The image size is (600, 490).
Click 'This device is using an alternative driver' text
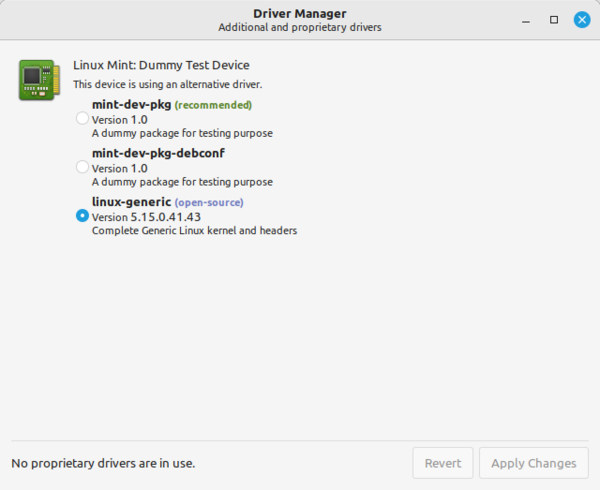click(x=167, y=85)
